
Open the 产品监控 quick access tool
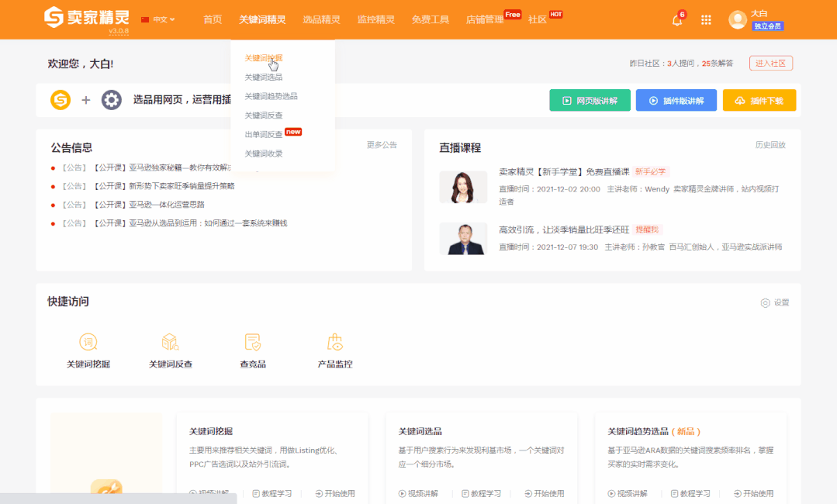(x=336, y=348)
